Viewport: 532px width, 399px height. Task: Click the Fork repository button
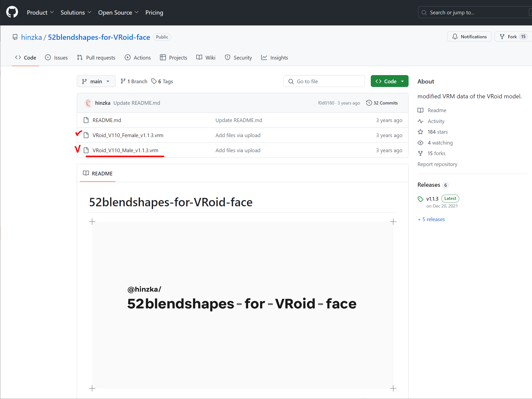click(x=509, y=37)
